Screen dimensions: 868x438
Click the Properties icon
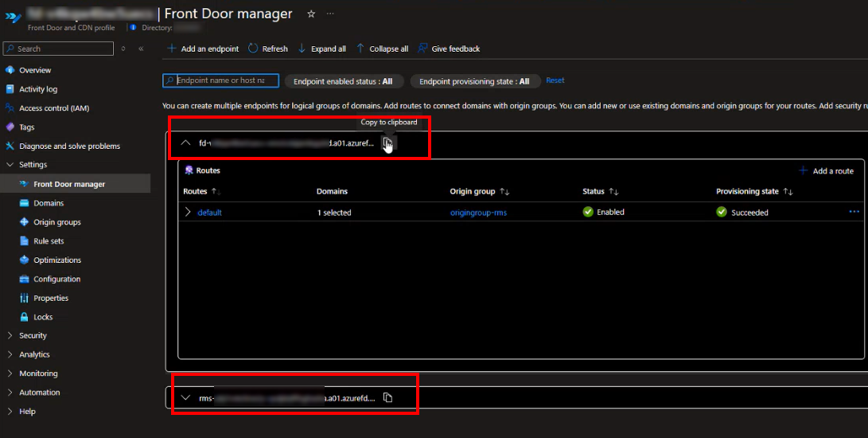click(x=24, y=298)
